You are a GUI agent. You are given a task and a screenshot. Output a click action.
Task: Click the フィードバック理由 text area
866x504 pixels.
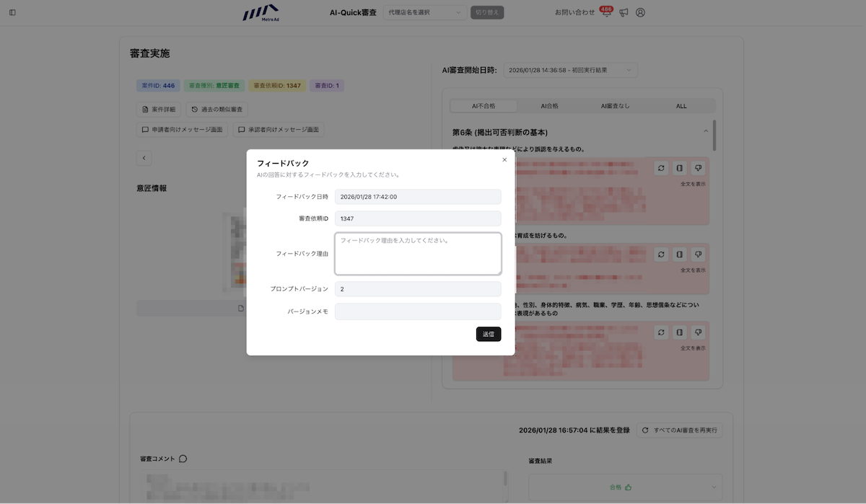[x=418, y=254]
